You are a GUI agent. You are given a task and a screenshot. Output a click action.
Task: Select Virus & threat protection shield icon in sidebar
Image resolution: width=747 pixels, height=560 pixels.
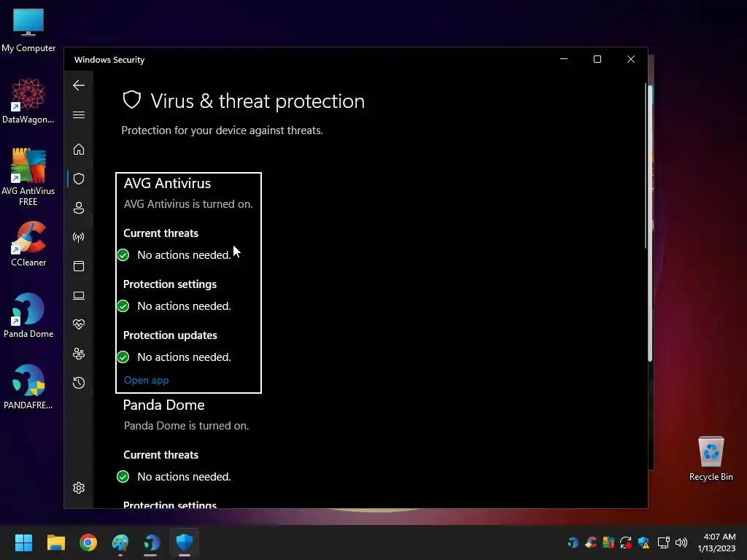point(79,179)
